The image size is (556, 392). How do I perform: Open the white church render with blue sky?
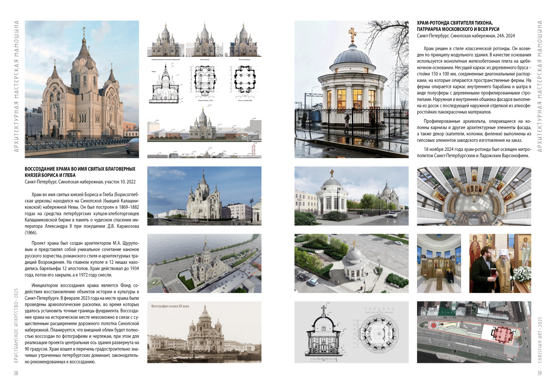205,196
